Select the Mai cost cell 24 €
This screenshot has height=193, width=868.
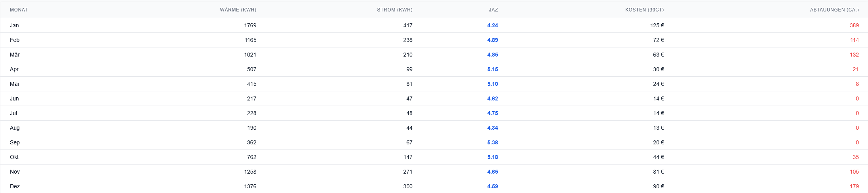[x=658, y=84]
